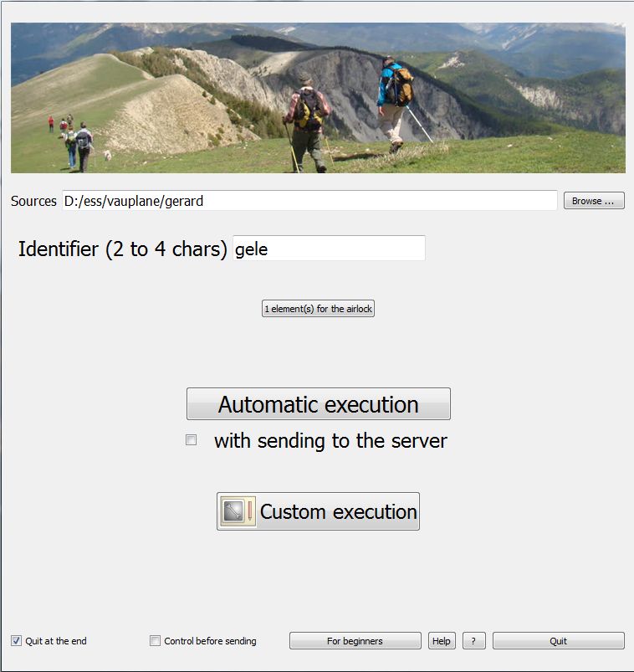Click the 'Quit at the end' label text
The width and height of the screenshot is (634, 672).
(56, 641)
